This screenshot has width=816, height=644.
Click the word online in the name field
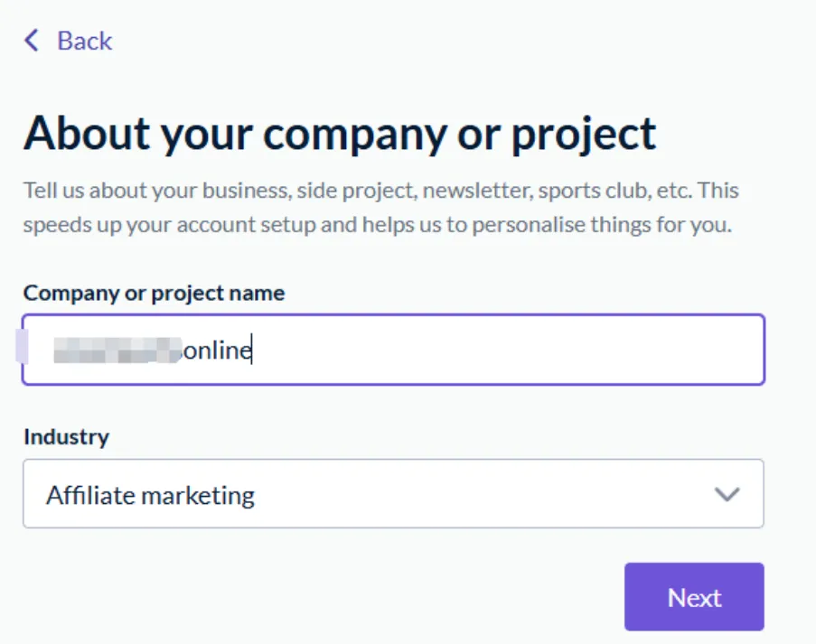coord(218,350)
